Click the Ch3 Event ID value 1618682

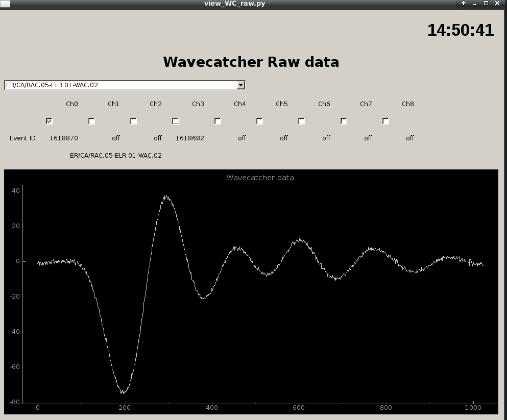[189, 138]
